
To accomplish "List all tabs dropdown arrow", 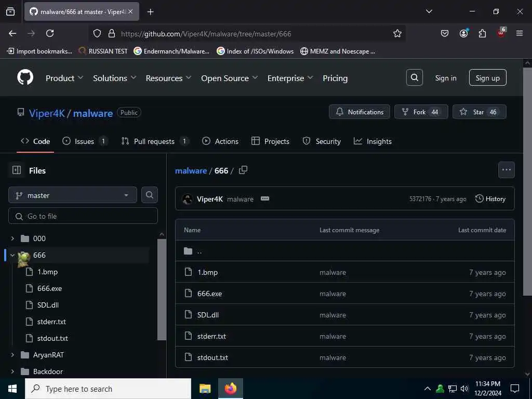I will [x=429, y=11].
